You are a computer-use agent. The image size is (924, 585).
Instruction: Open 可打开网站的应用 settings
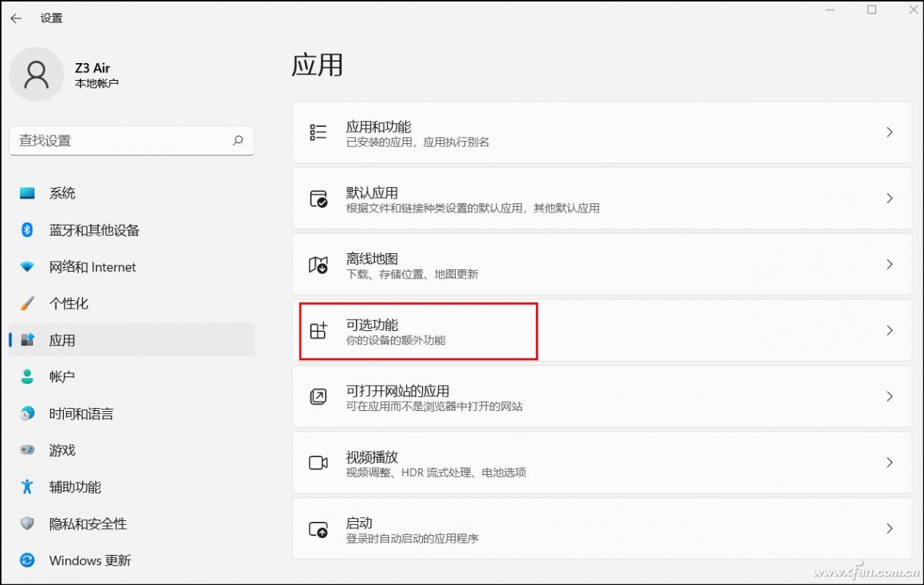pyautogui.click(x=603, y=396)
